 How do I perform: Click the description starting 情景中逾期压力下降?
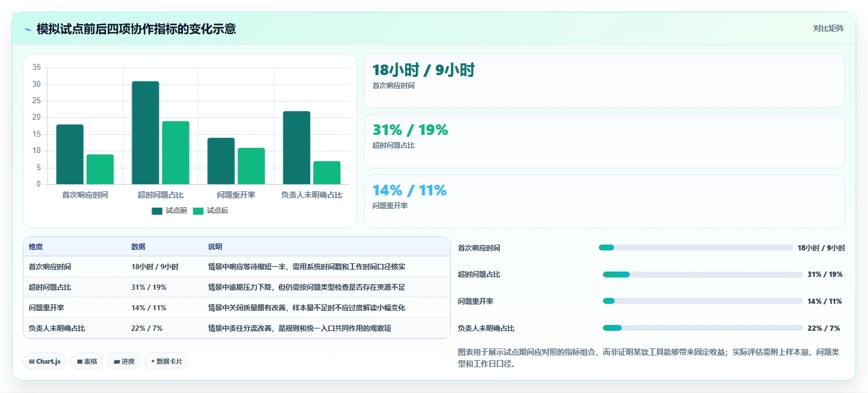[x=307, y=287]
